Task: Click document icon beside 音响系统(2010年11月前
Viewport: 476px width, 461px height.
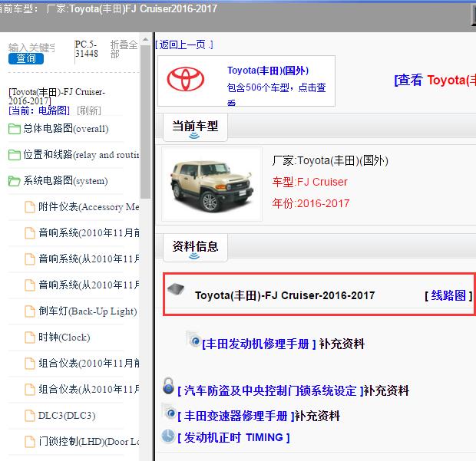Action: 30,233
